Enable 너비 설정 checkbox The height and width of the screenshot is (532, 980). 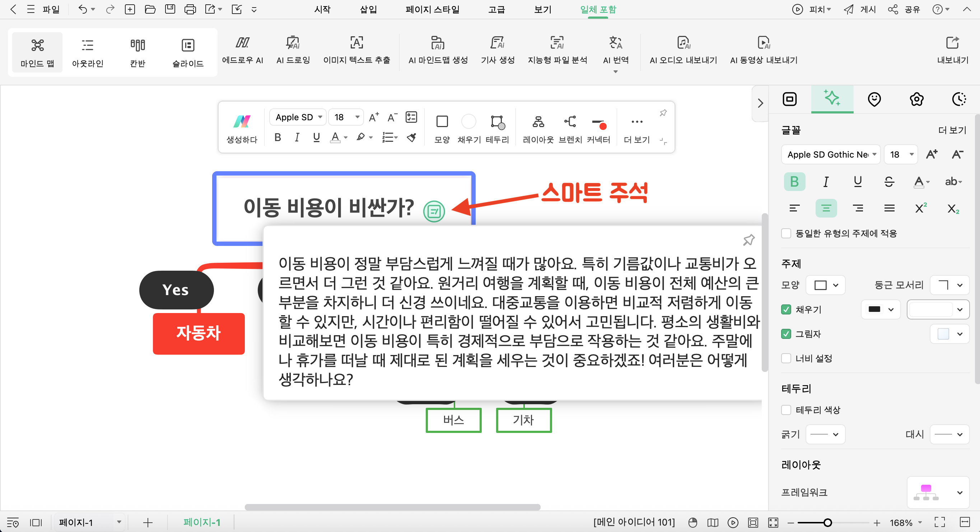pyautogui.click(x=786, y=358)
